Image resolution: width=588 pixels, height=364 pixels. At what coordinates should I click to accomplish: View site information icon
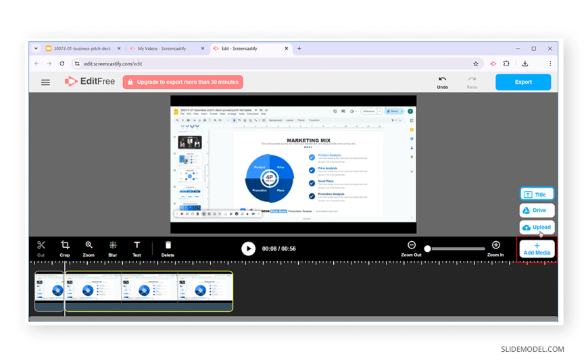[x=77, y=63]
